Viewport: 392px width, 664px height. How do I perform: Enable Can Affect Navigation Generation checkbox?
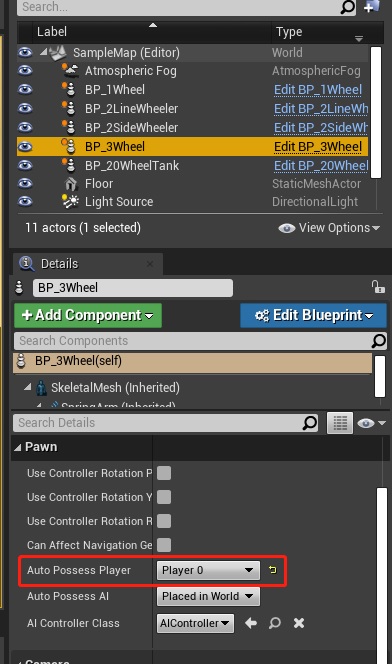point(164,545)
